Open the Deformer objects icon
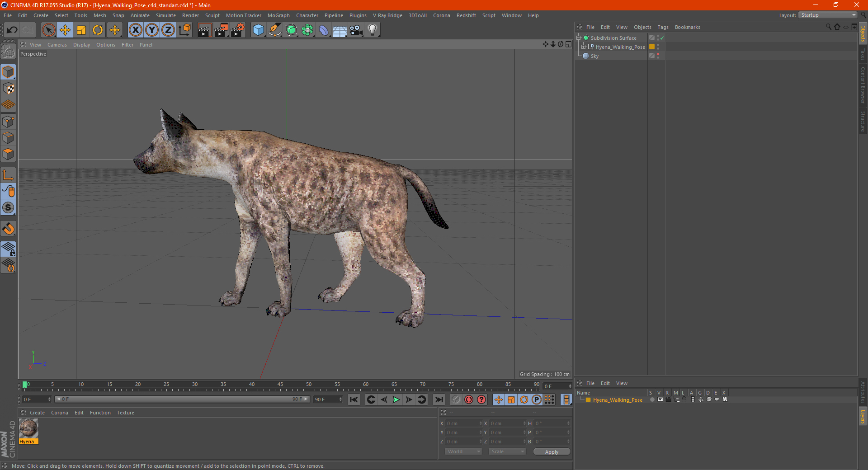 [x=324, y=30]
